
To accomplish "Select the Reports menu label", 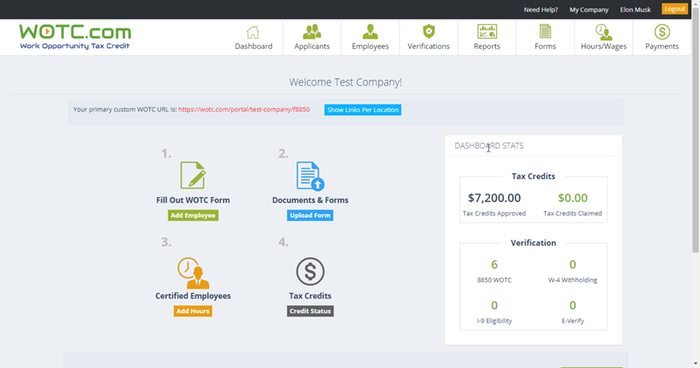I will pos(487,46).
